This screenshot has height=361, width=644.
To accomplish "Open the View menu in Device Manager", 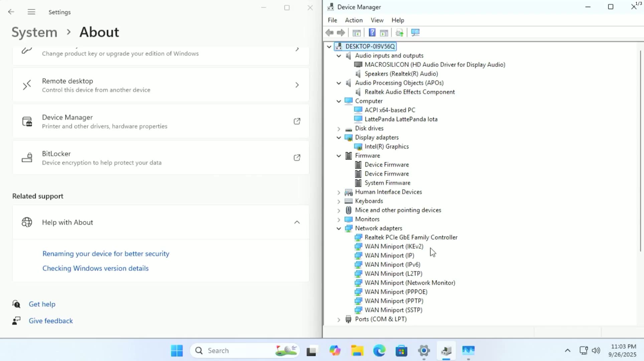I will coord(377,20).
